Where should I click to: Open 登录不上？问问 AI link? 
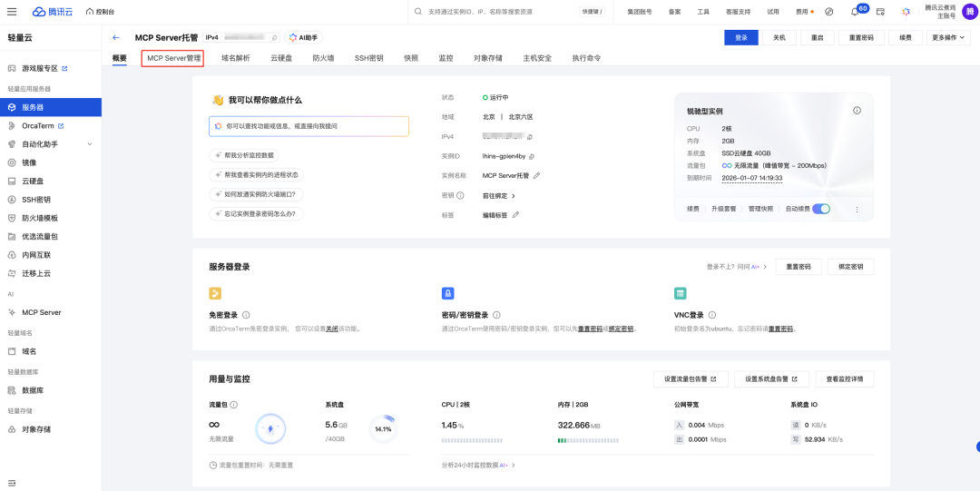(x=736, y=267)
